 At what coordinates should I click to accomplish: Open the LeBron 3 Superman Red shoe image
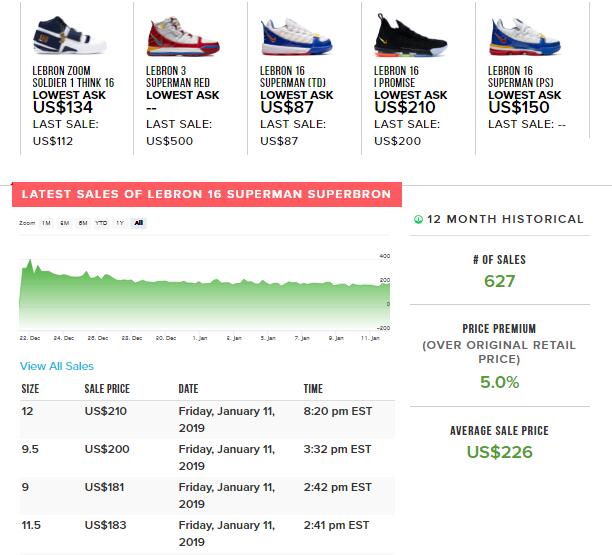pos(176,36)
